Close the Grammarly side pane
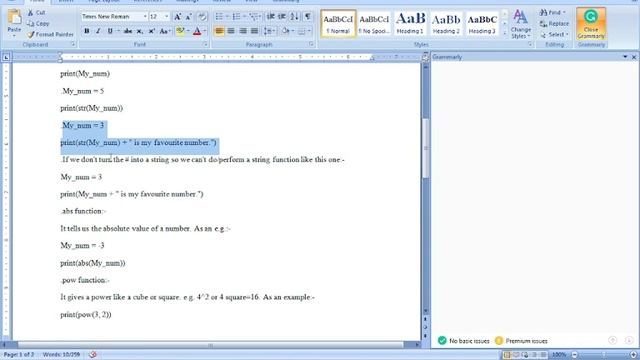 (634, 57)
